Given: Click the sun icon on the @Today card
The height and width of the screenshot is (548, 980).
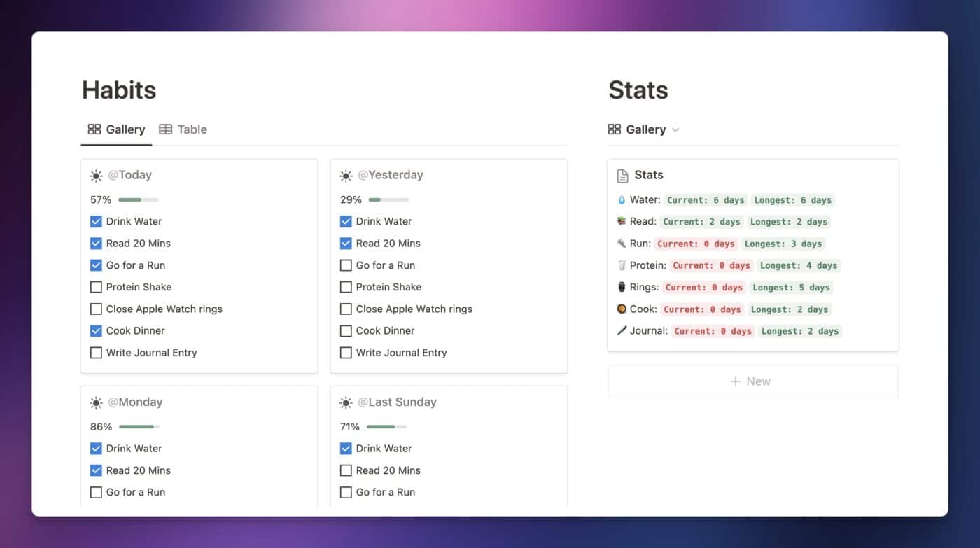Looking at the screenshot, I should pos(96,176).
